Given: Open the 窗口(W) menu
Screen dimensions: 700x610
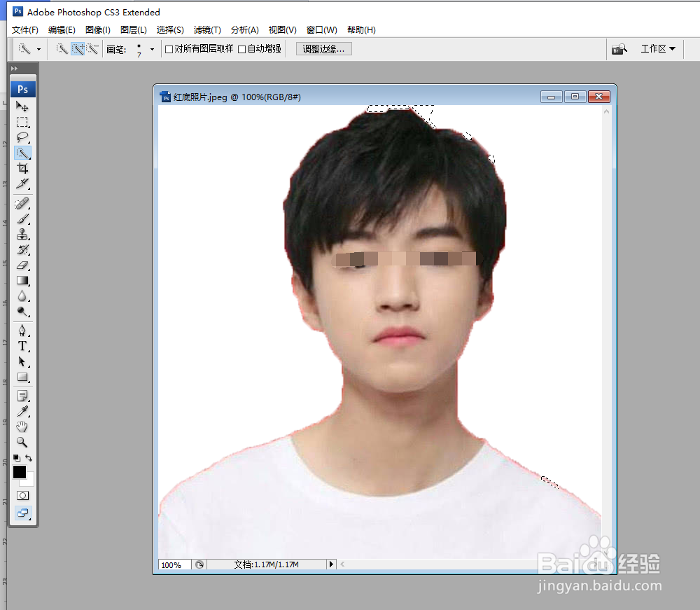Looking at the screenshot, I should [x=322, y=30].
